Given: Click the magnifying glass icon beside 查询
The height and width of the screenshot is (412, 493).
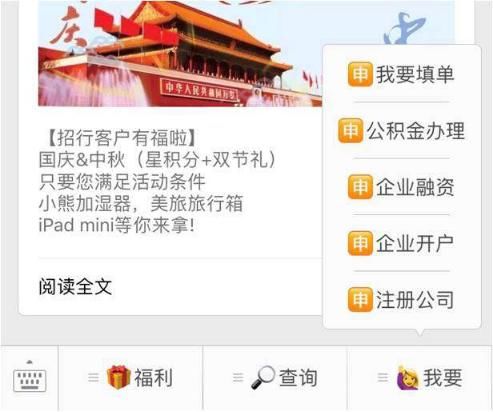Looking at the screenshot, I should click(263, 378).
